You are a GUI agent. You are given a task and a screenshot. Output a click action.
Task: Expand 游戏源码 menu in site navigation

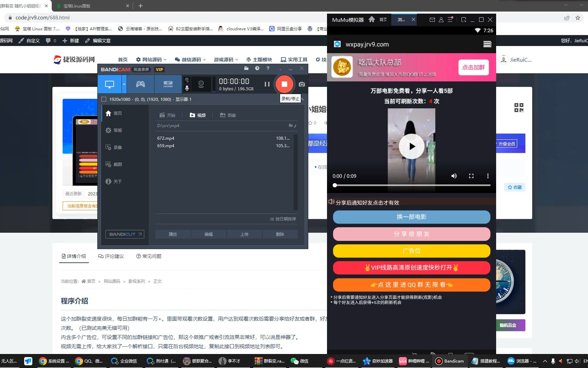(226, 60)
